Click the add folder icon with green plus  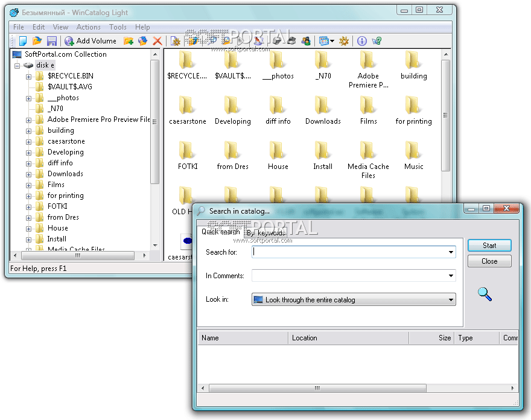[129, 41]
